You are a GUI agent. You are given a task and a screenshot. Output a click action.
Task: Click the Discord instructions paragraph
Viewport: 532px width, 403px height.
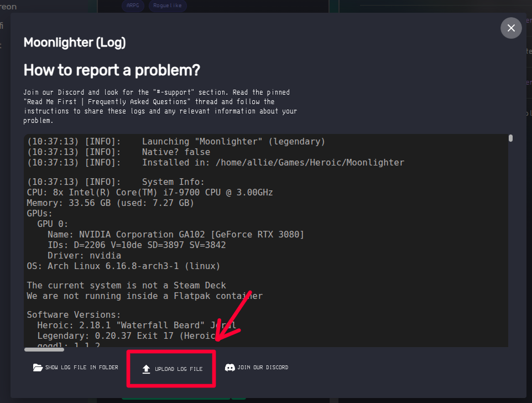click(160, 106)
